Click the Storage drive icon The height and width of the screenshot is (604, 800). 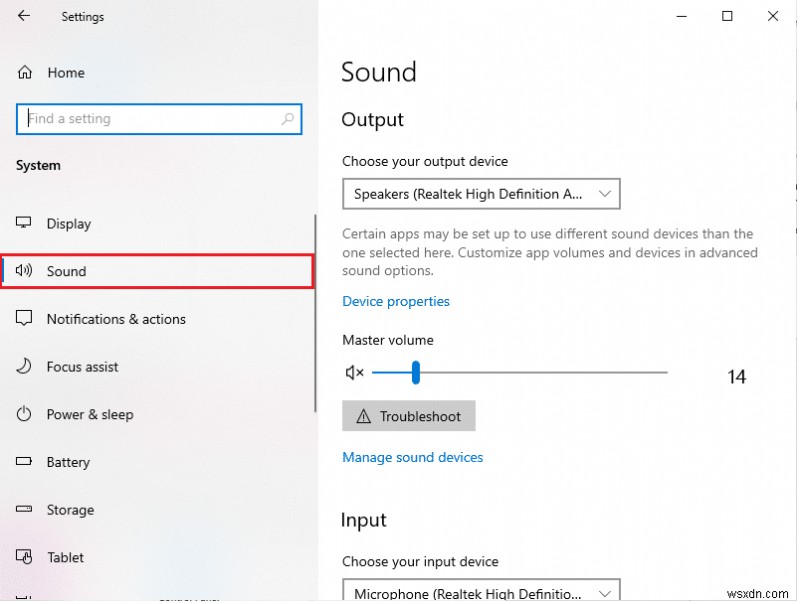pos(24,510)
